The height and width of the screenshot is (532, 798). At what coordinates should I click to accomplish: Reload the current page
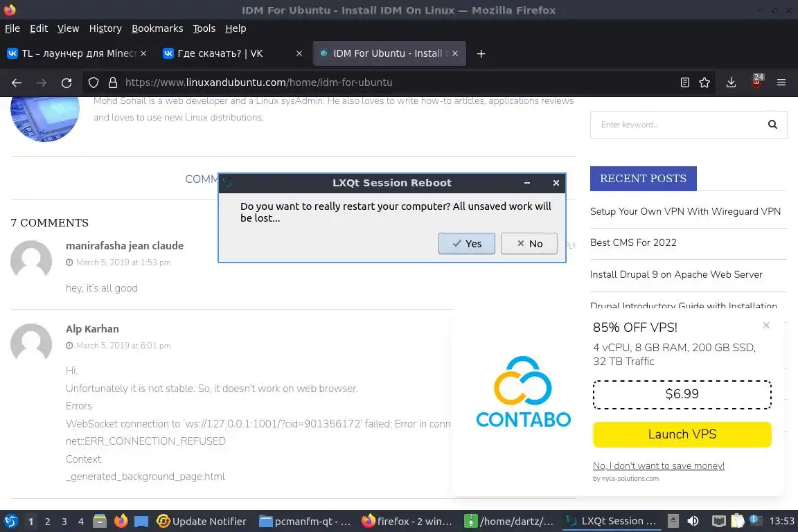tap(66, 82)
